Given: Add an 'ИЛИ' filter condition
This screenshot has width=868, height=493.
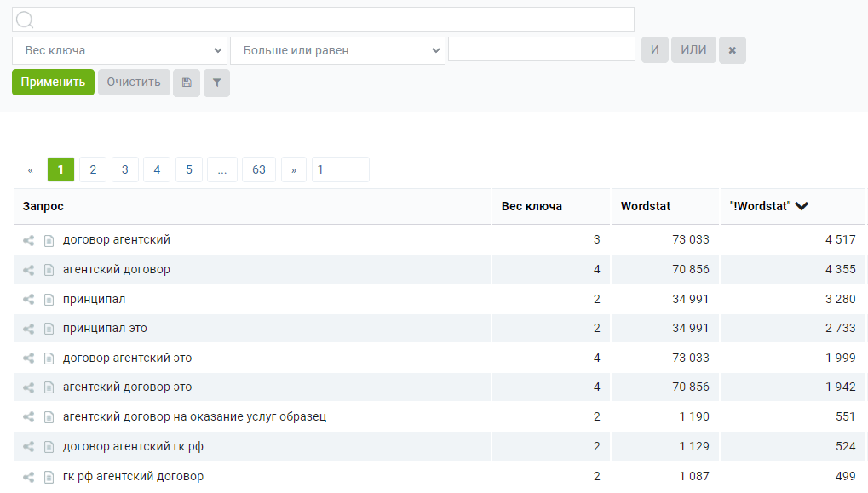Looking at the screenshot, I should click(693, 50).
